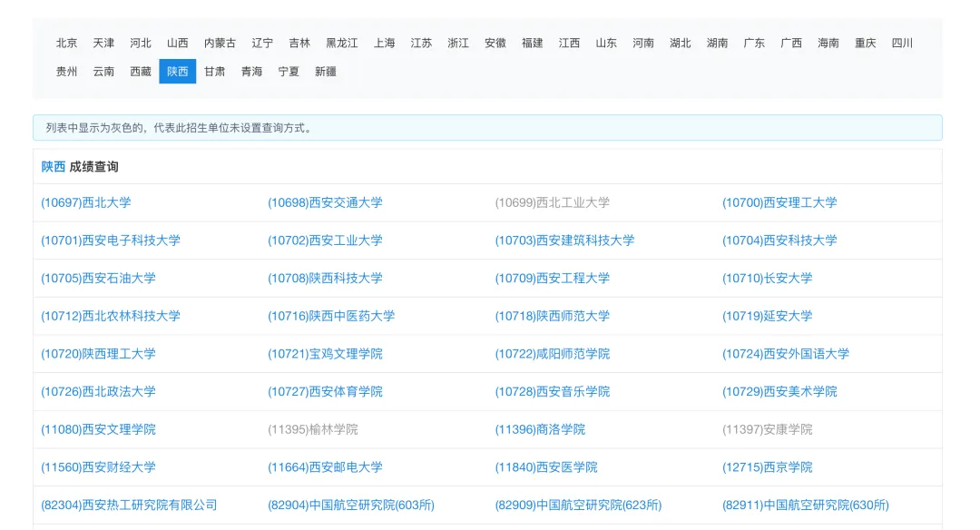
Task: Open the 江西 province tab
Action: click(569, 44)
